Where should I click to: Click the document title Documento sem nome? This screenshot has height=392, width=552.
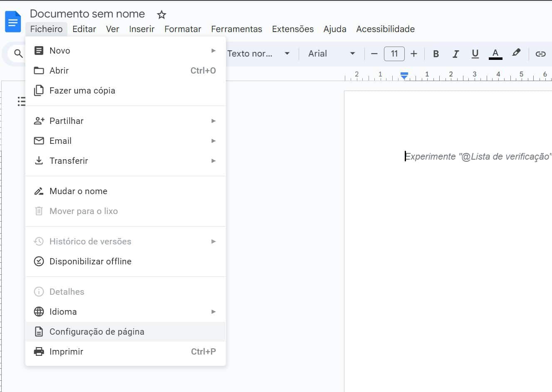click(87, 14)
